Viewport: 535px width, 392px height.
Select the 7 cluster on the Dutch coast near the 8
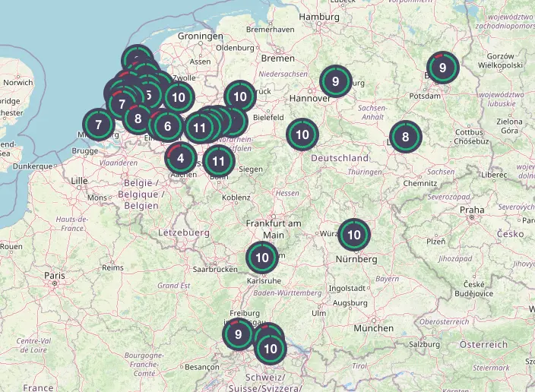click(122, 102)
